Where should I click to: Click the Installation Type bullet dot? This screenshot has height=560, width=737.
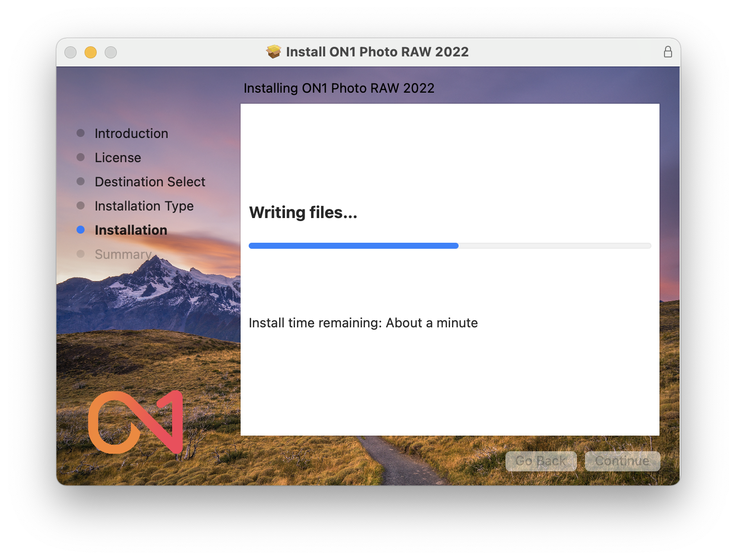tap(81, 206)
